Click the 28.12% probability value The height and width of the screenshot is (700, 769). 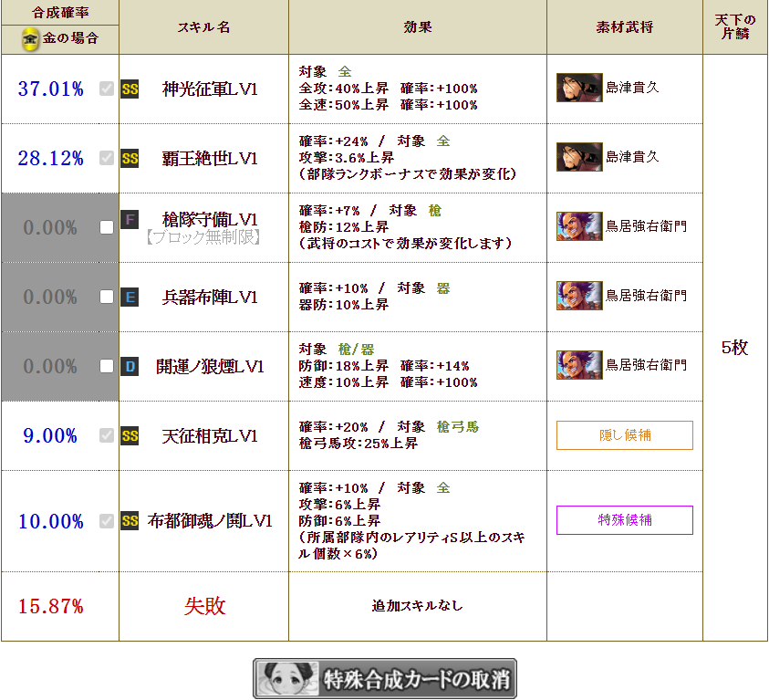pos(50,159)
